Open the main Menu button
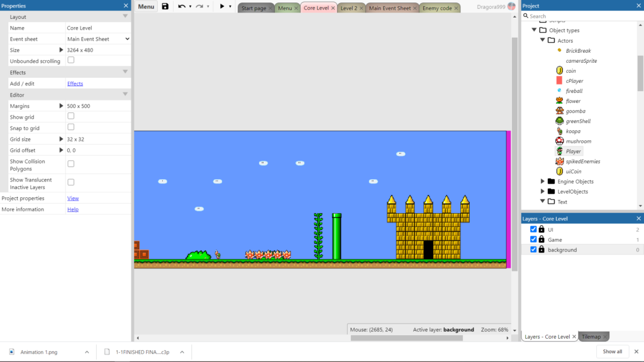Image resolution: width=644 pixels, height=362 pixels. 146,6
